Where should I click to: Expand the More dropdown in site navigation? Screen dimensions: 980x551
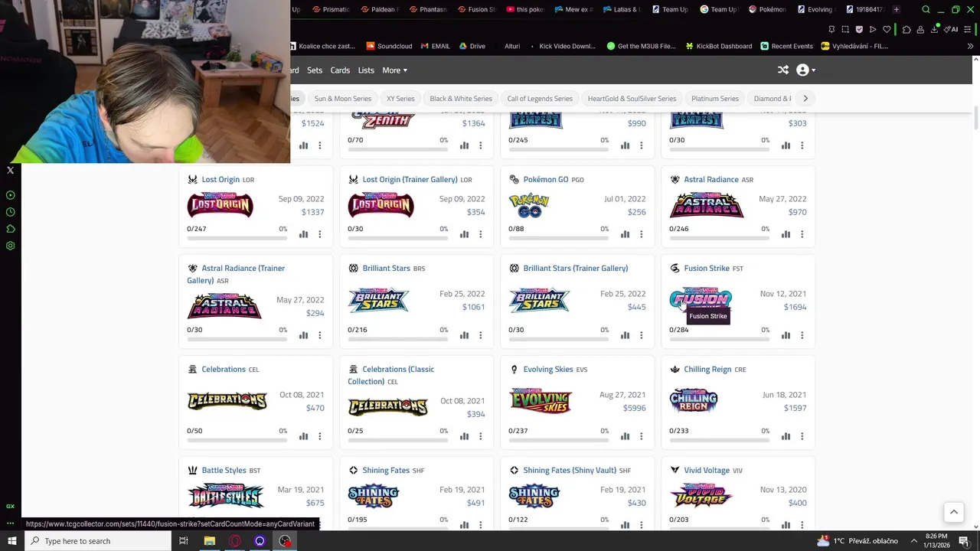[394, 70]
